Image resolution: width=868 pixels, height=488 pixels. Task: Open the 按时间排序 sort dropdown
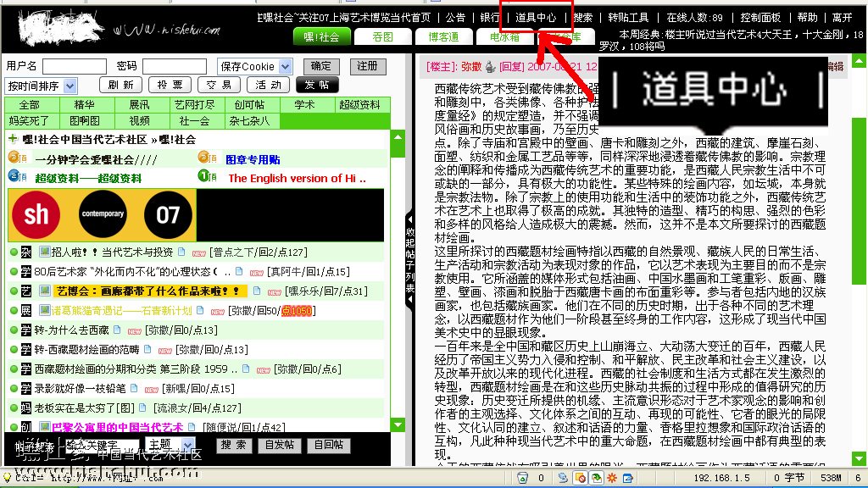point(41,86)
